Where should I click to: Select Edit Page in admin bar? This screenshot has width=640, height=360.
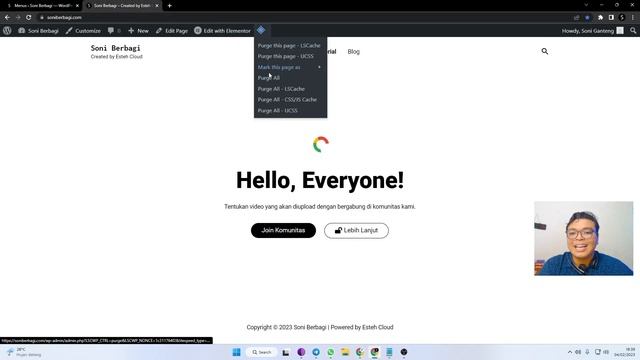172,31
